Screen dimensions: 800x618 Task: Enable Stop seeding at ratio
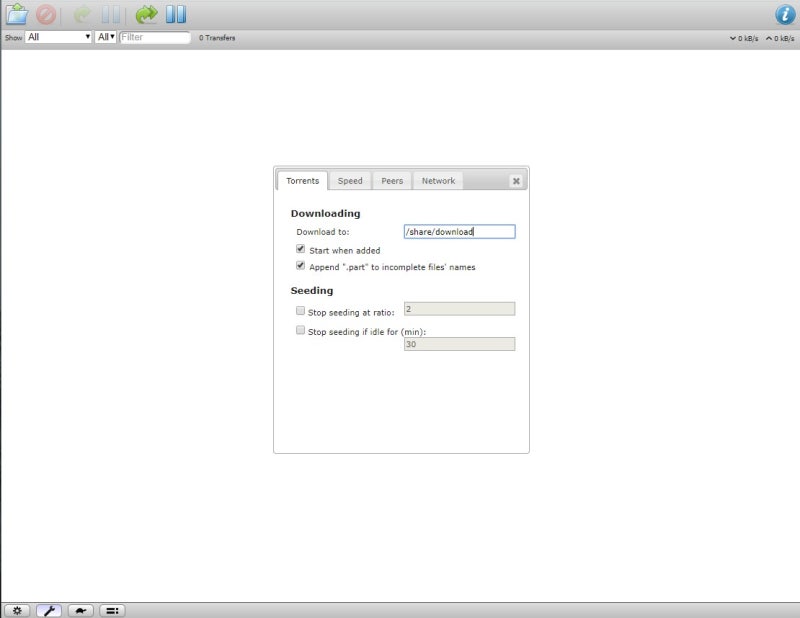pos(300,311)
